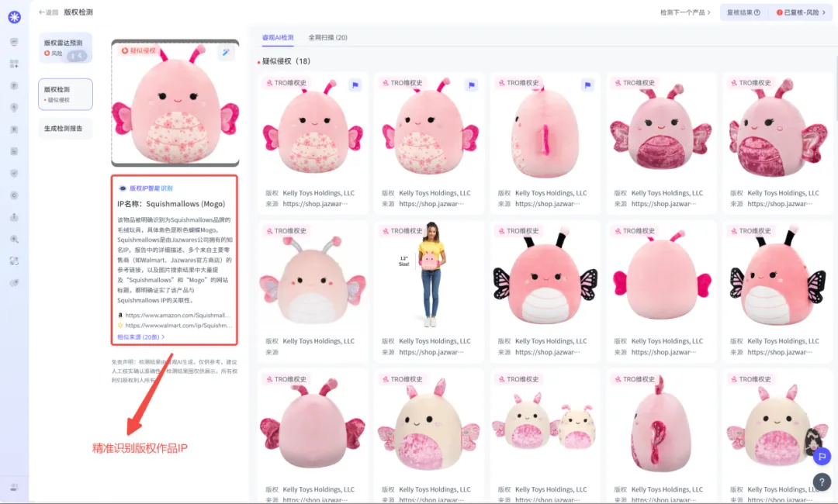Open source URL under girl holding plush
Image resolution: width=838 pixels, height=504 pixels.
point(431,352)
